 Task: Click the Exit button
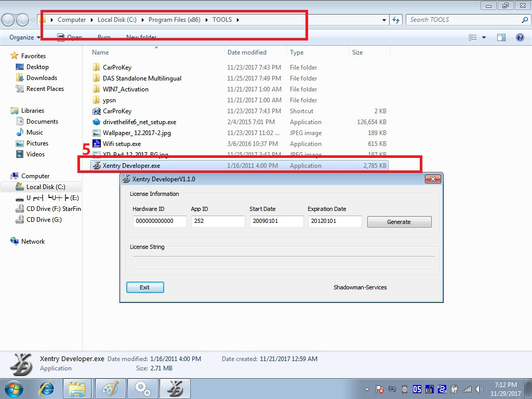tap(145, 287)
